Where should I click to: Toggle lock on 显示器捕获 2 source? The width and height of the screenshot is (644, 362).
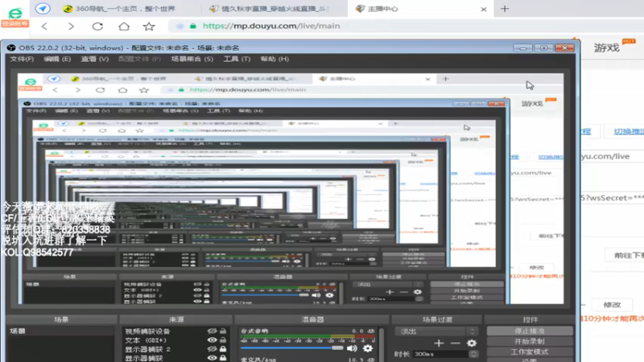tap(223, 349)
